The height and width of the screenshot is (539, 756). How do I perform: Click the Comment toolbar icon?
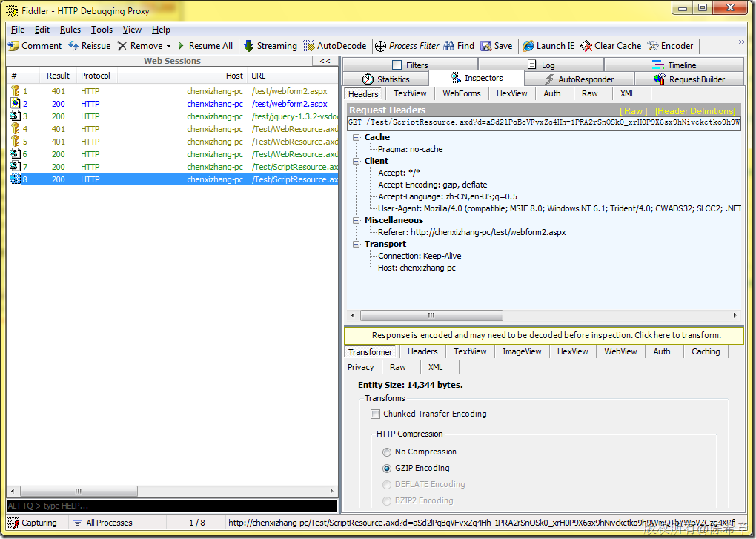pyautogui.click(x=13, y=46)
